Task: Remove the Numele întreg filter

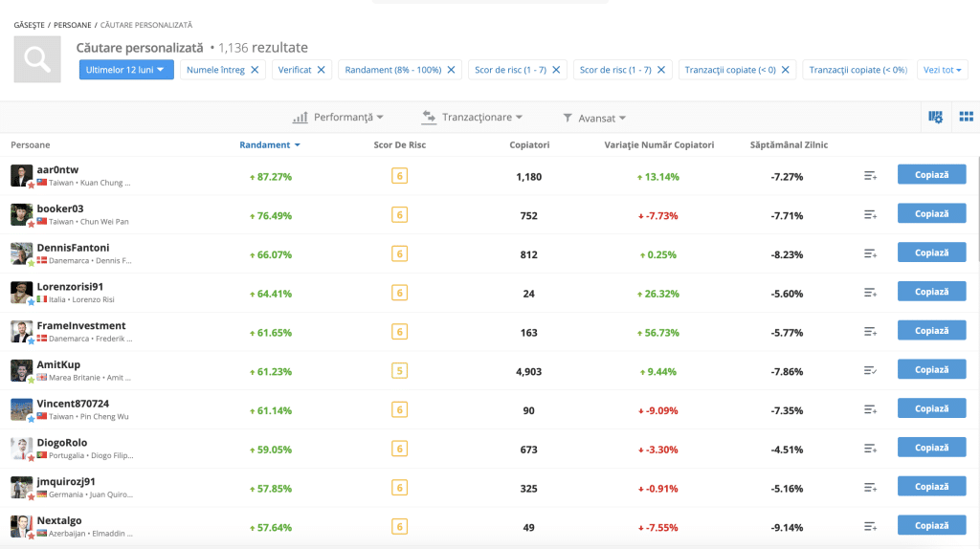Action: pyautogui.click(x=255, y=70)
